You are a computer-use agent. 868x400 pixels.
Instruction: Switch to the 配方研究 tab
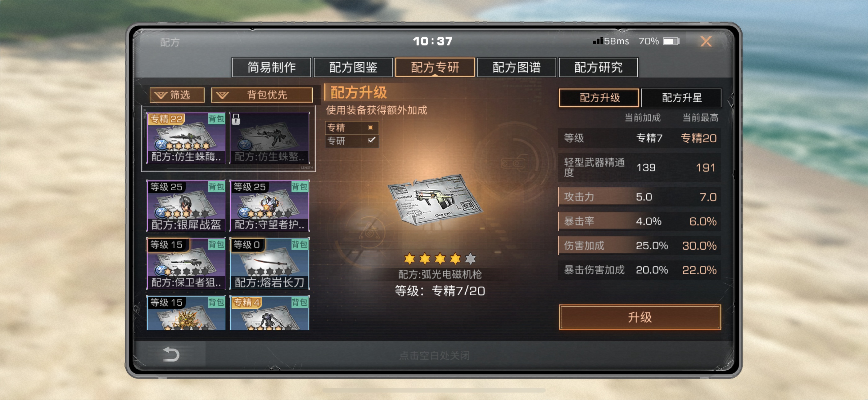[x=598, y=67]
